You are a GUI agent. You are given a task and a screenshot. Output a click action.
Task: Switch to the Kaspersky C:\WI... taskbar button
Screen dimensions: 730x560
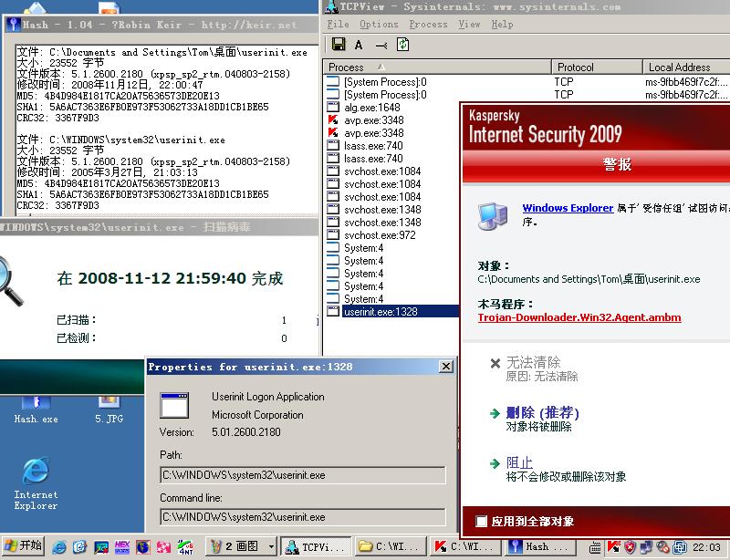465,546
